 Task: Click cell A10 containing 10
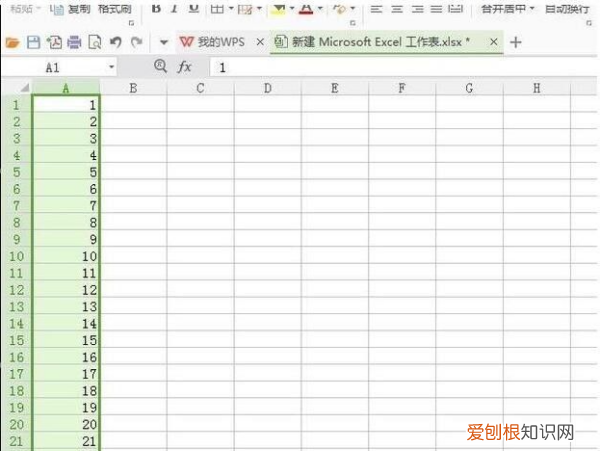coord(66,256)
